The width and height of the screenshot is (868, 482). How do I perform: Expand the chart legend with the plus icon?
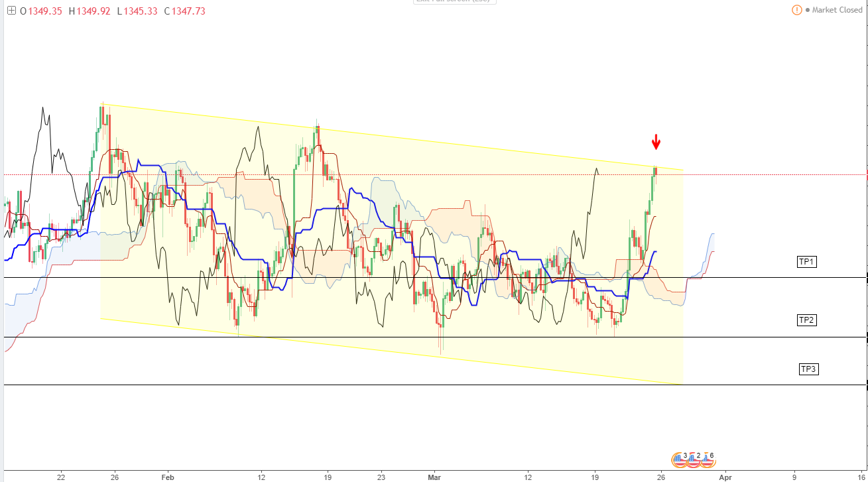point(11,11)
